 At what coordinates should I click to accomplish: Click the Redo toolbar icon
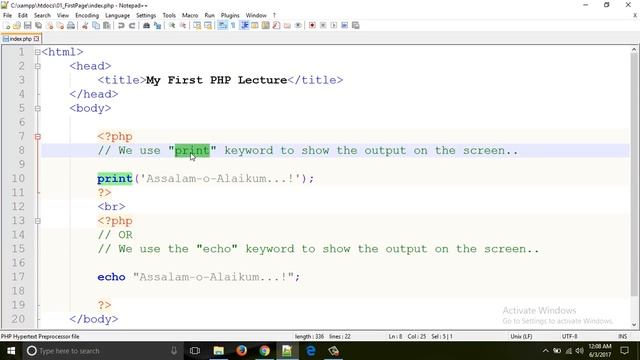pos(132,25)
